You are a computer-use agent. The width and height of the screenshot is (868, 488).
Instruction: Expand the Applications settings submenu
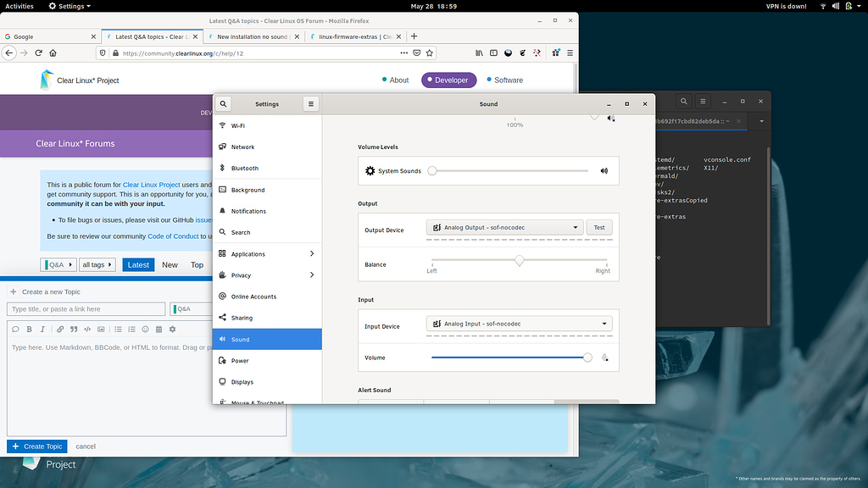coord(312,254)
